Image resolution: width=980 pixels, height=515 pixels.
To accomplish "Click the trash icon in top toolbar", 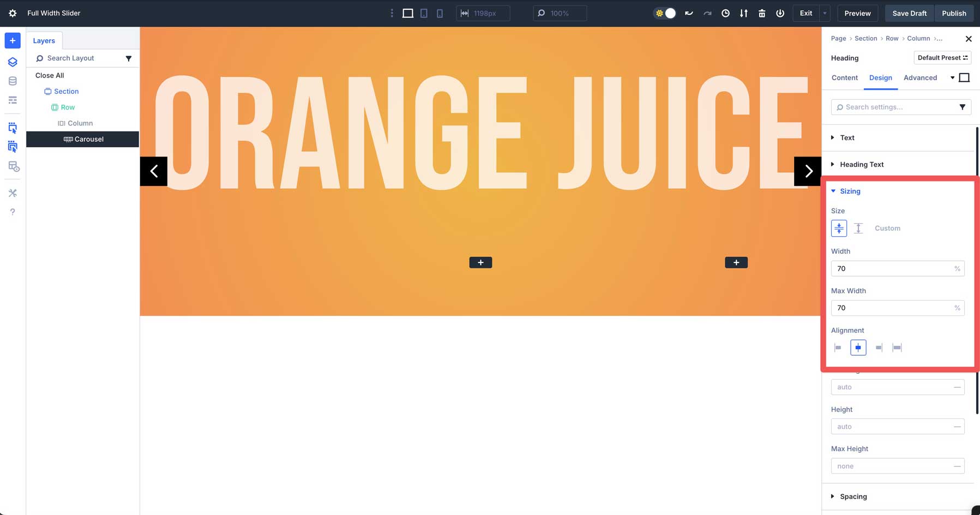I will click(762, 13).
